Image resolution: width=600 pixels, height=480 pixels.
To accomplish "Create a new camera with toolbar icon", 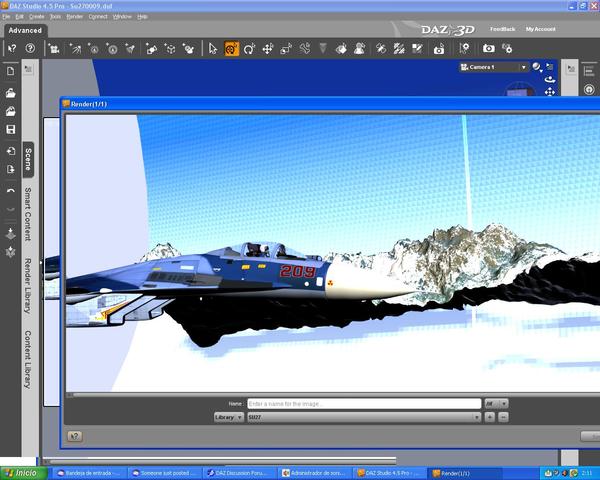I will point(54,49).
